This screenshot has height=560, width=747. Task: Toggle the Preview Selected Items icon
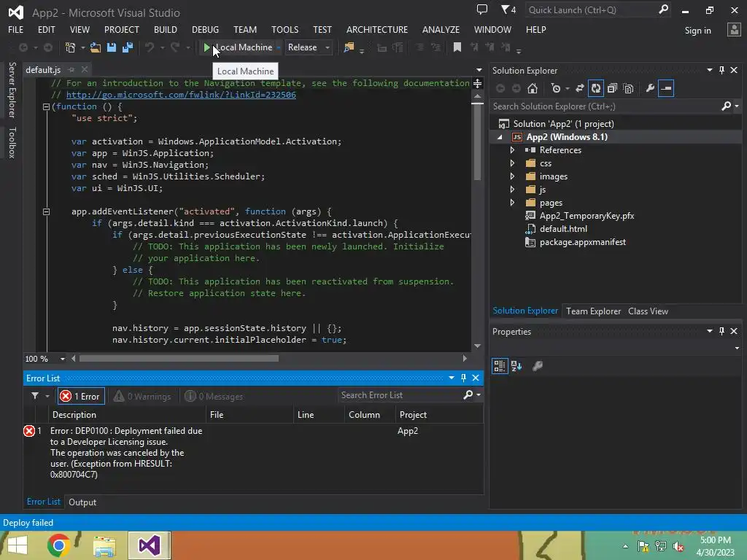[x=666, y=88]
